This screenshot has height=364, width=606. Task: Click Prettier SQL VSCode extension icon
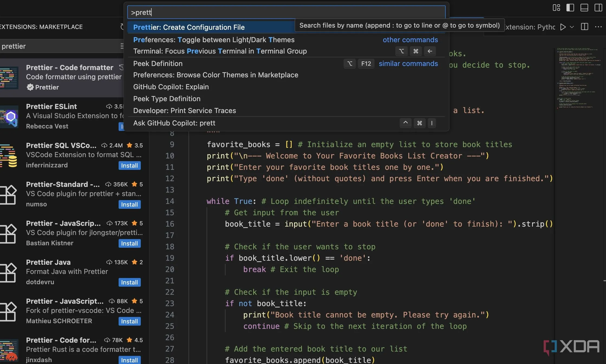coord(8,156)
